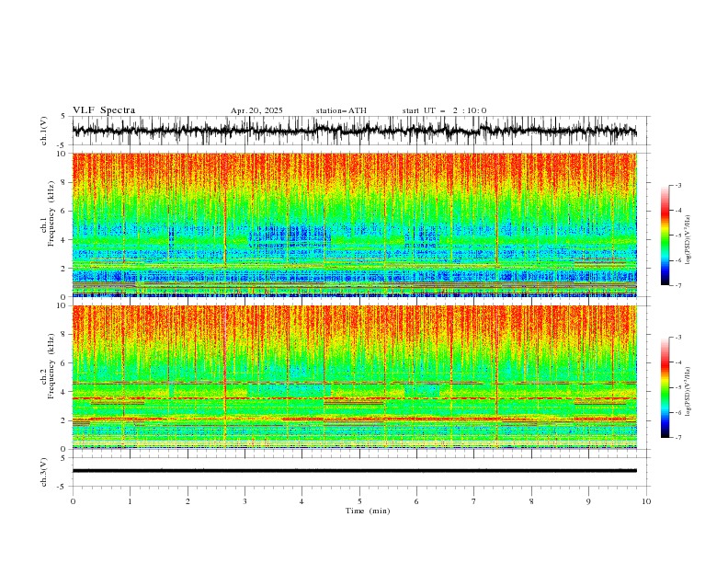
Task: Click time axis tick label "0"
Action: tap(73, 501)
